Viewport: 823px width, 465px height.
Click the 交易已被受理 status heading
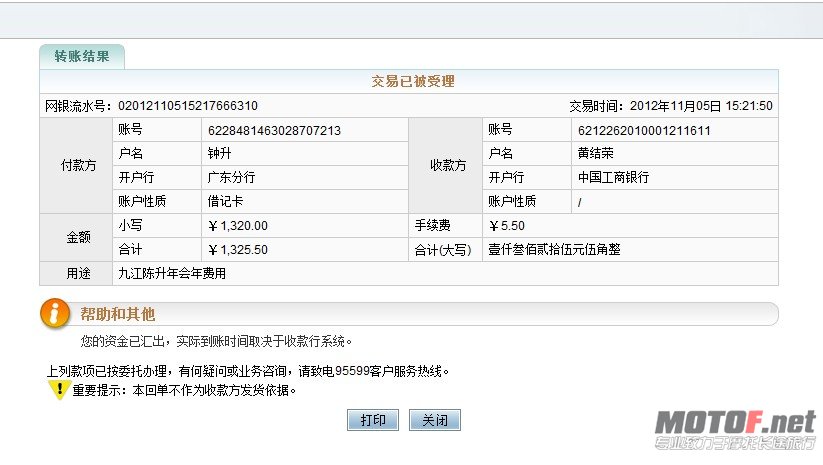[x=413, y=81]
